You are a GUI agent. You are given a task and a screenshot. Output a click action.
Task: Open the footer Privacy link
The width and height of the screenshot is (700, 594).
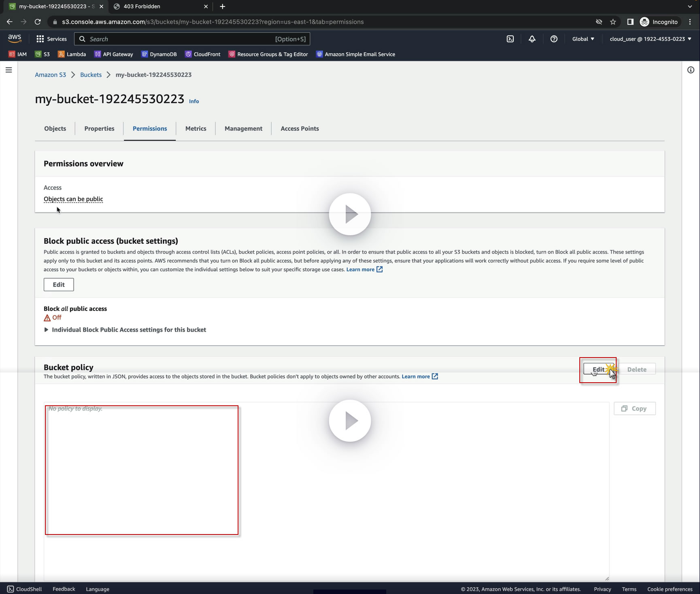coord(602,589)
